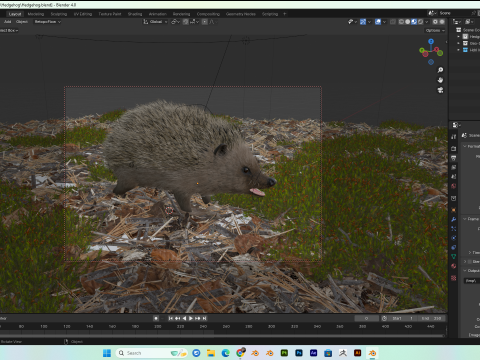Open the green Object Data properties tab
480x360 pixels.
click(x=453, y=256)
